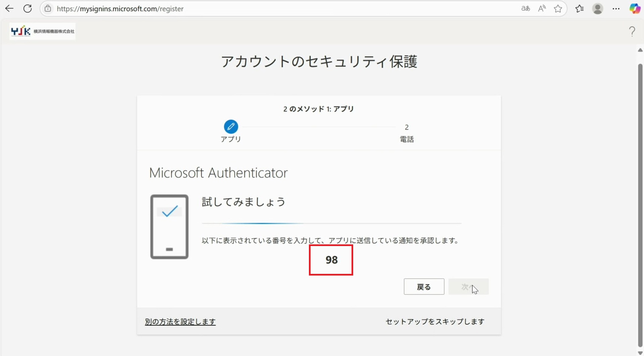644x356 pixels.
Task: Activate Read aloud icon in address bar
Action: [x=542, y=9]
